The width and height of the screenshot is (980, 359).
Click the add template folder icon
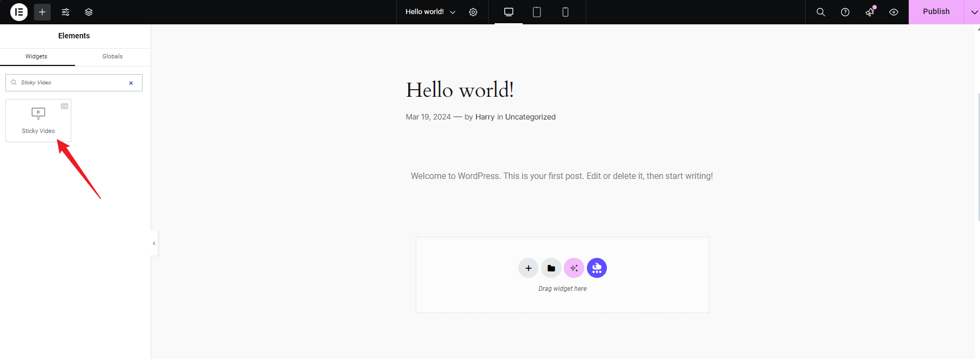pos(551,268)
